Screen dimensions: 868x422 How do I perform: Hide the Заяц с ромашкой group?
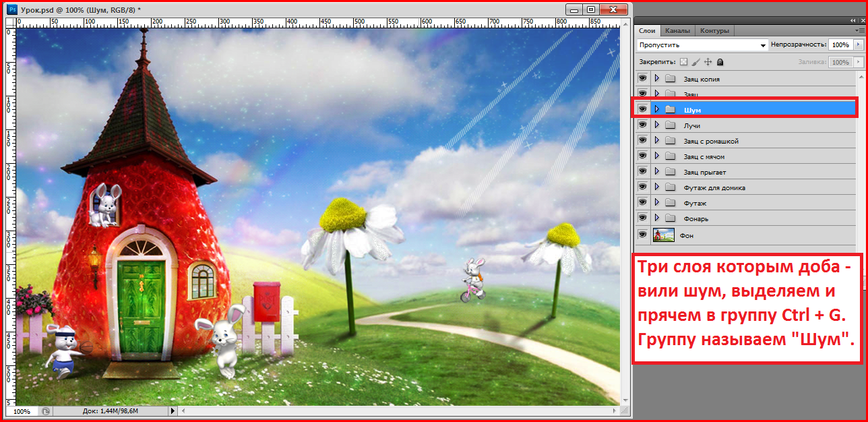coord(642,140)
